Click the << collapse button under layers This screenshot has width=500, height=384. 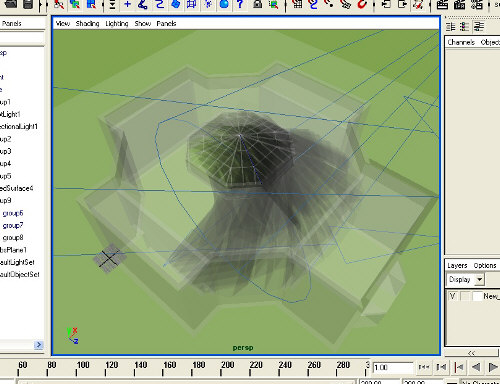tap(471, 353)
